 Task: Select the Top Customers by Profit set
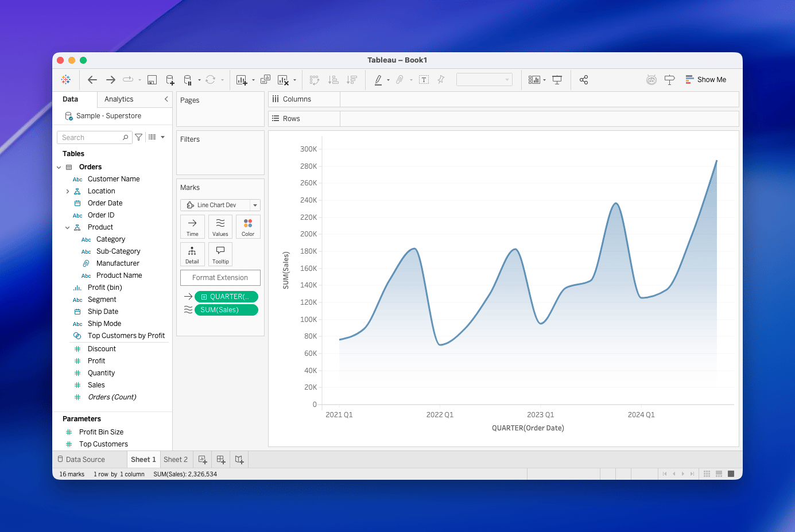click(x=126, y=336)
